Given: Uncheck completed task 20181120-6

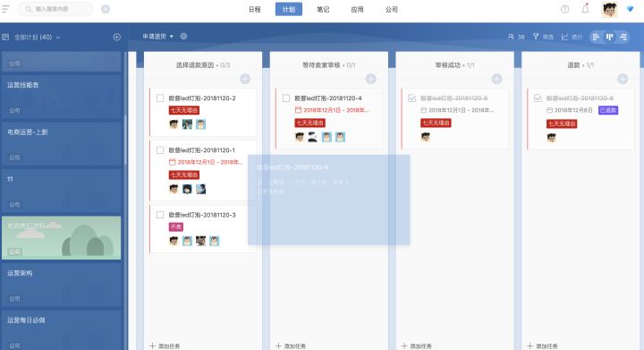Looking at the screenshot, I should [538, 98].
